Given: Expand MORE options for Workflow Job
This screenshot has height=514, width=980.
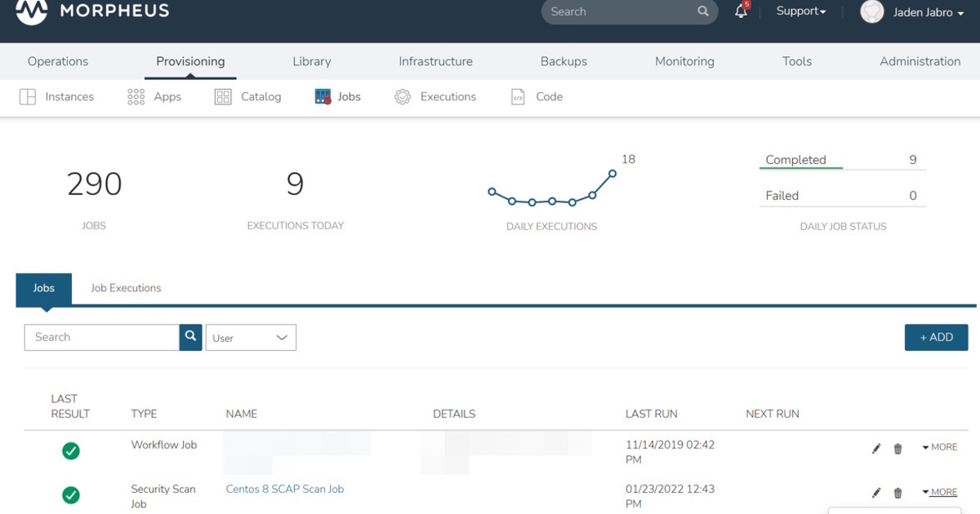Looking at the screenshot, I should (x=938, y=447).
